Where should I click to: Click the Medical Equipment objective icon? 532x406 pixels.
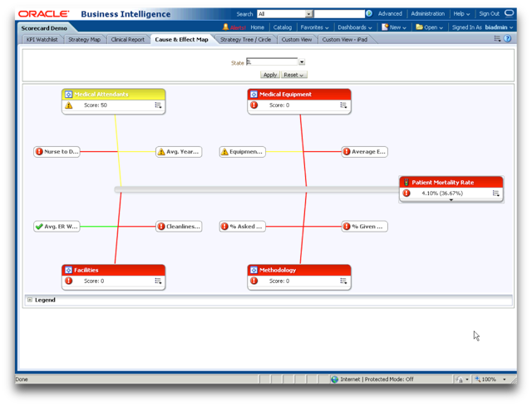[x=254, y=95]
